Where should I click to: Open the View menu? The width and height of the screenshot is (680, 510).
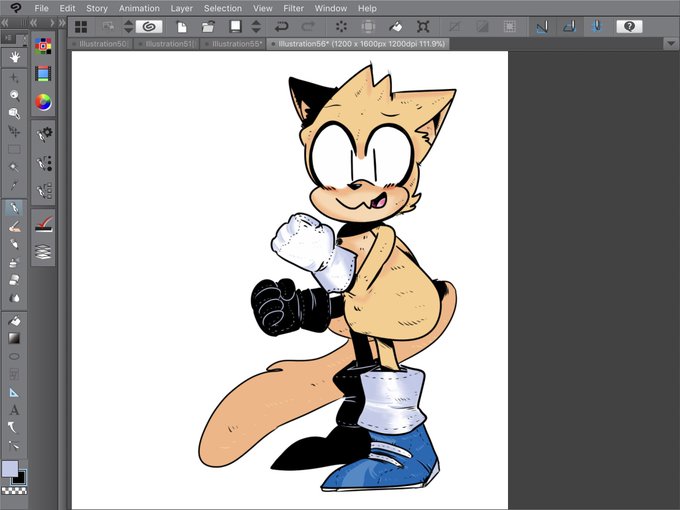tap(263, 8)
